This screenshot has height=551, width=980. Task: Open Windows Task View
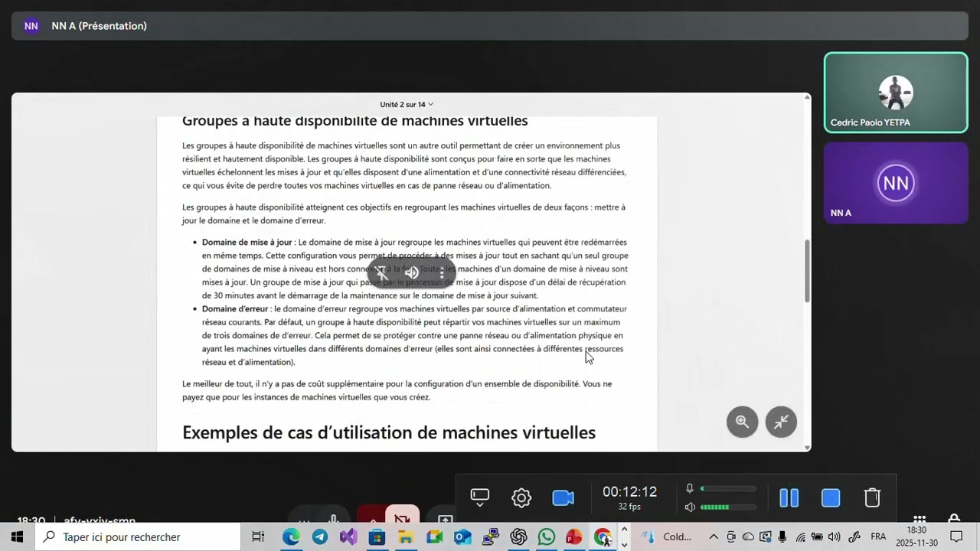point(258,537)
